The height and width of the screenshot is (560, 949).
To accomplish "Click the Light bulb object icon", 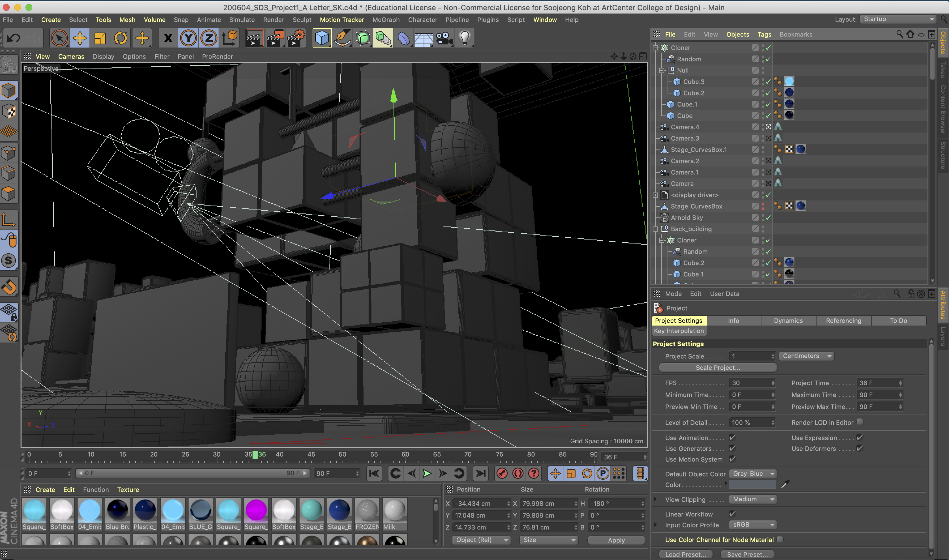I will (465, 38).
